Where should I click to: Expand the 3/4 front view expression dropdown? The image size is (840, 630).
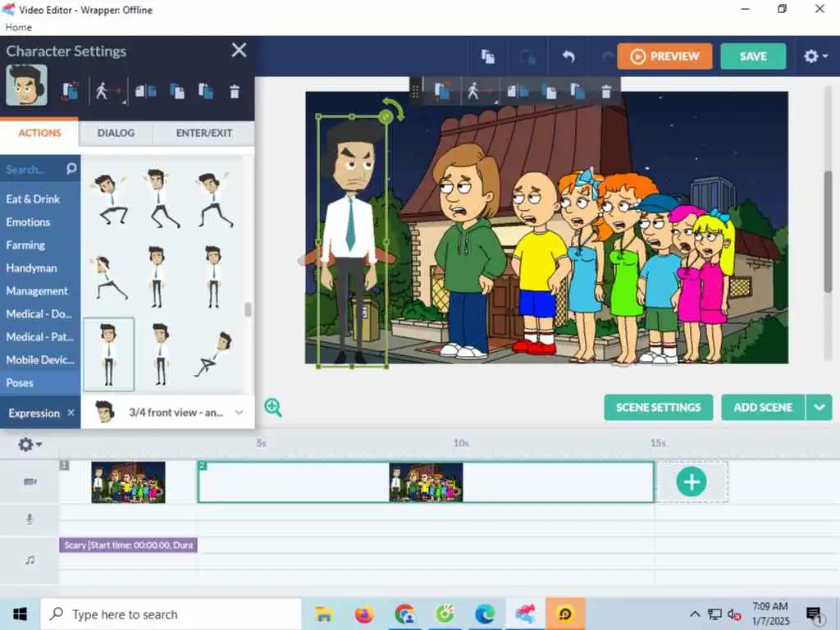coord(239,413)
